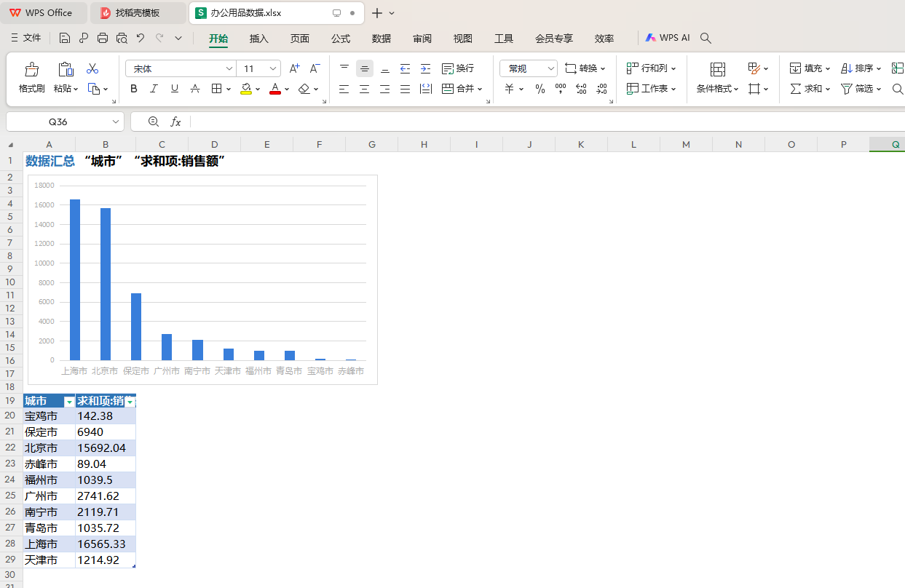Toggle Italic formatting
The image size is (905, 588).
point(154,89)
